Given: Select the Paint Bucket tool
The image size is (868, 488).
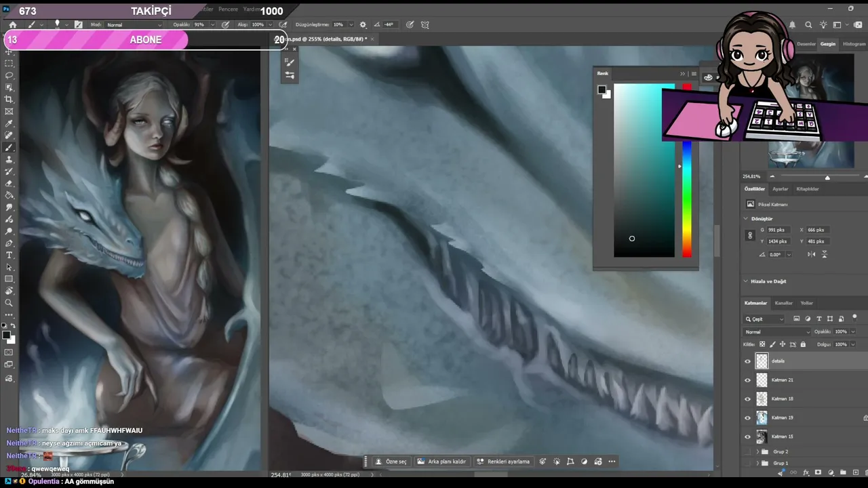Looking at the screenshot, I should [9, 196].
